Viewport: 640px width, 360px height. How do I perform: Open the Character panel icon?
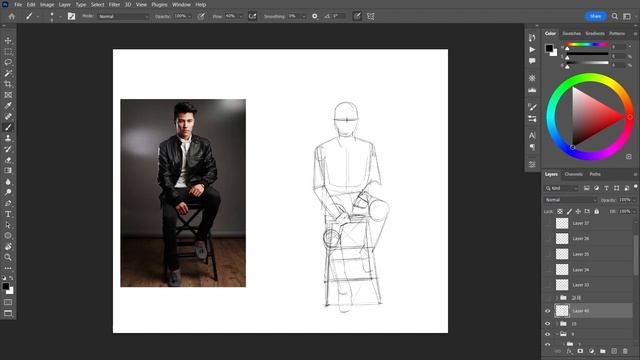pyautogui.click(x=532, y=136)
